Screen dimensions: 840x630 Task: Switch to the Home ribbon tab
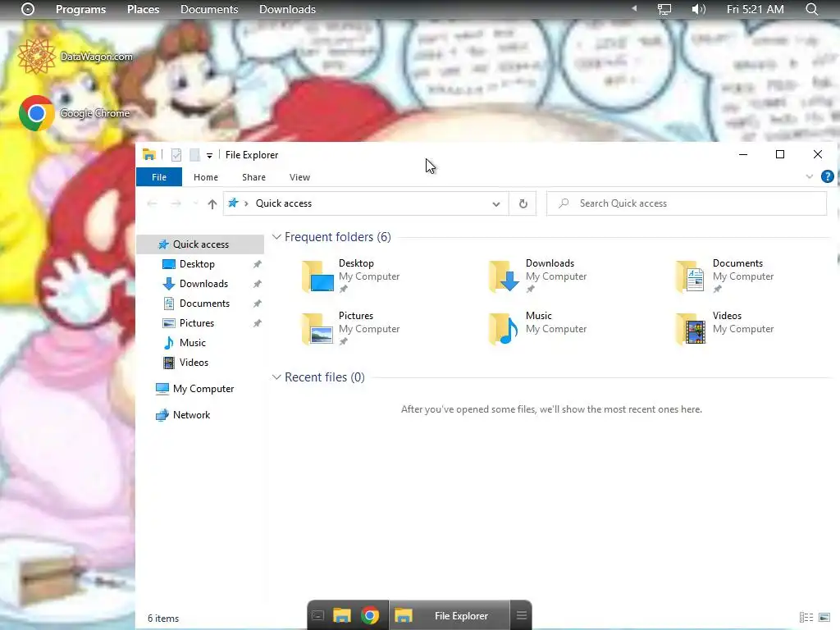pos(206,177)
